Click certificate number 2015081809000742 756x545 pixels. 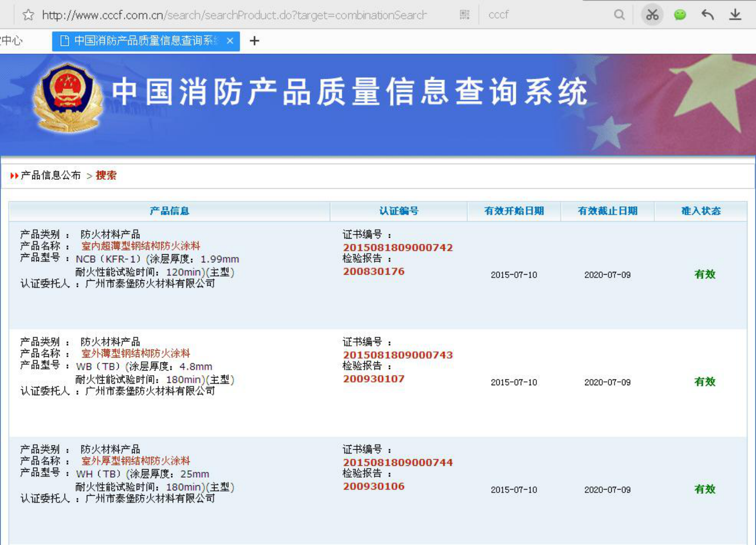(398, 248)
